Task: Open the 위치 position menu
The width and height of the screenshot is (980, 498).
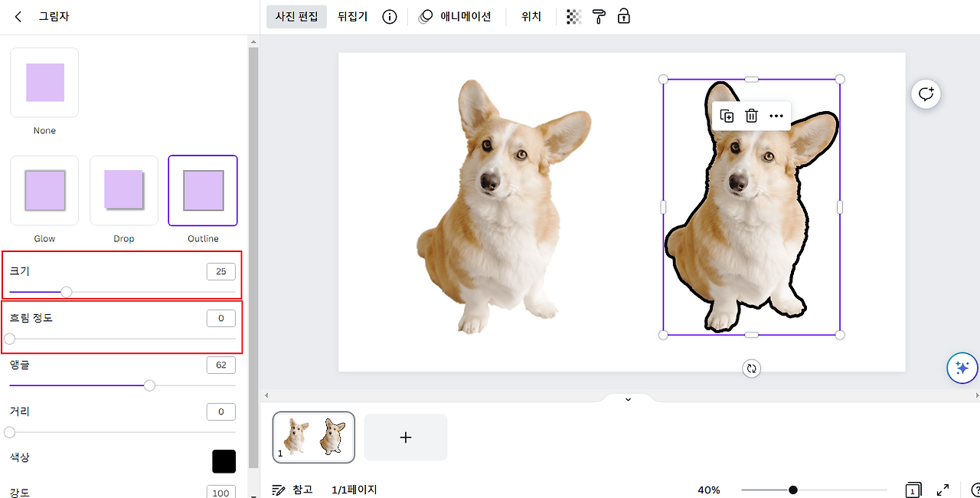Action: (x=531, y=16)
